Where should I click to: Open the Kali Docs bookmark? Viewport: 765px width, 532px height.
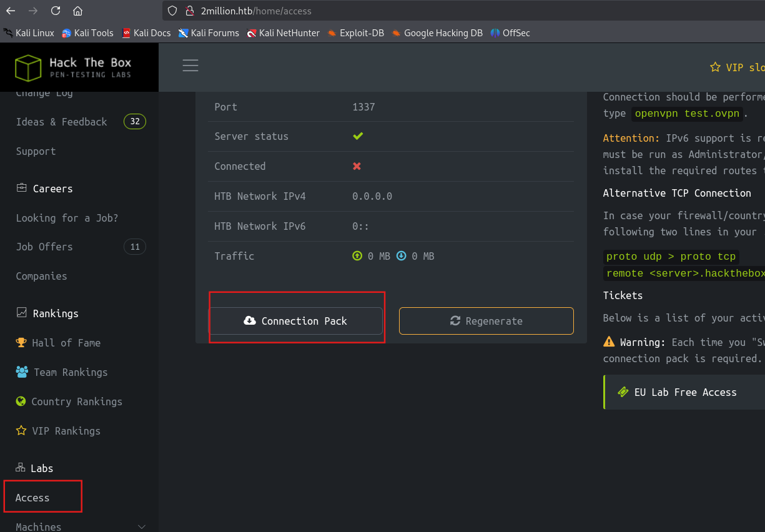146,33
